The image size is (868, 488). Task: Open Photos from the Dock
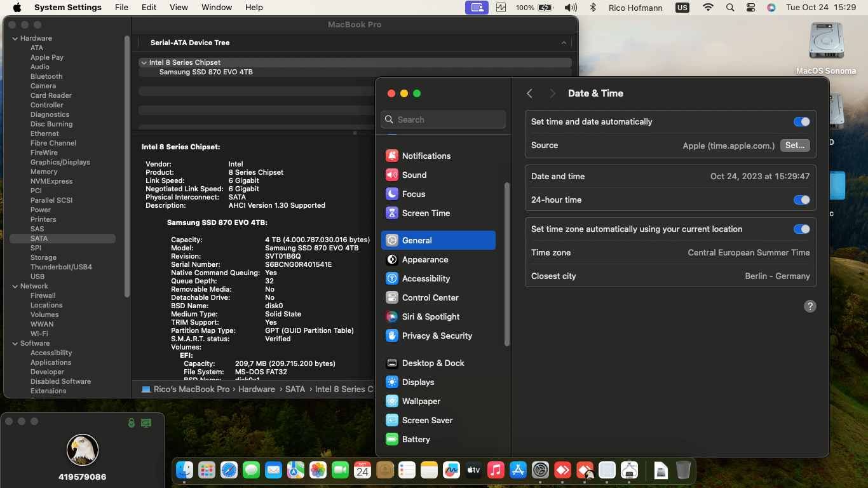318,470
